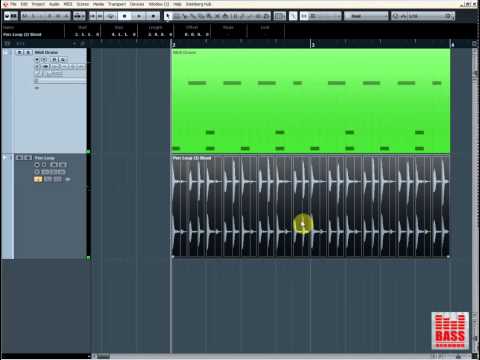Select the Split scissors tool

(185, 16)
